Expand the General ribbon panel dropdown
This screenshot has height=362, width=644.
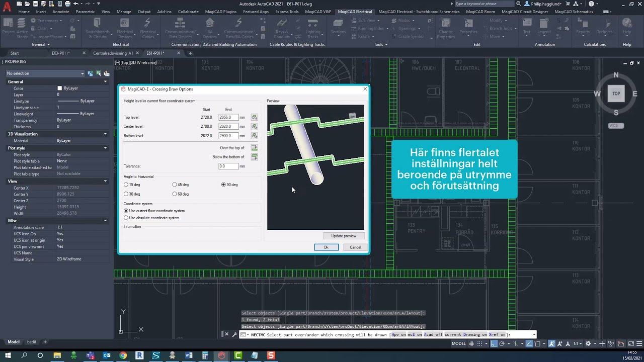[x=40, y=44]
